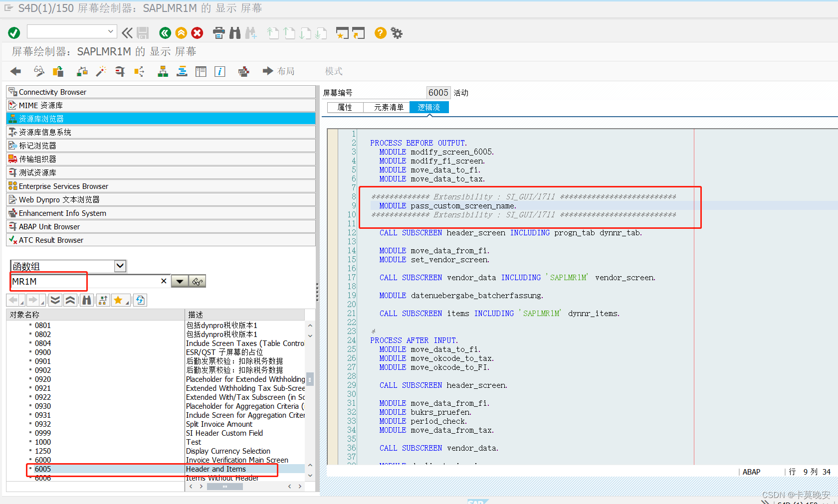Switch to the 属性 tab
The image size is (838, 504).
tap(345, 107)
